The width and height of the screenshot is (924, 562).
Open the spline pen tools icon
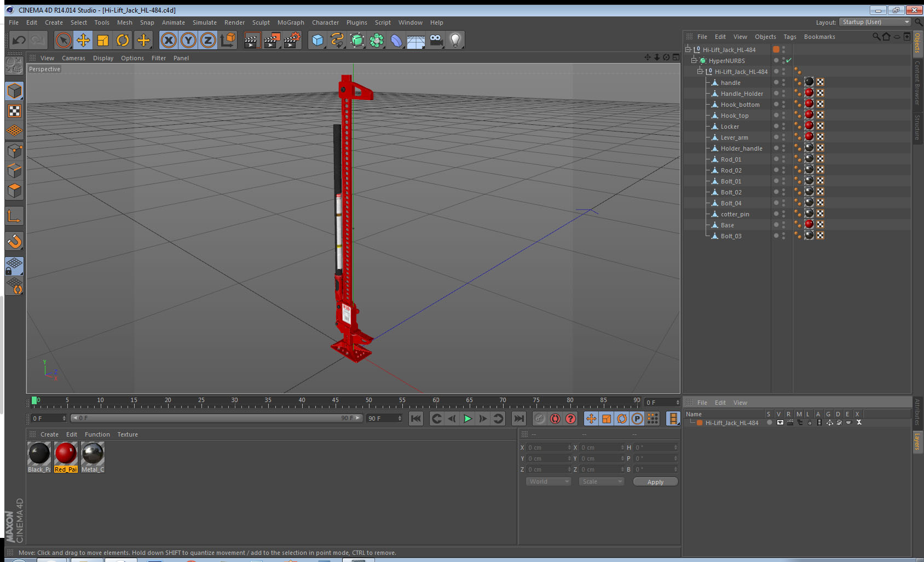[337, 40]
